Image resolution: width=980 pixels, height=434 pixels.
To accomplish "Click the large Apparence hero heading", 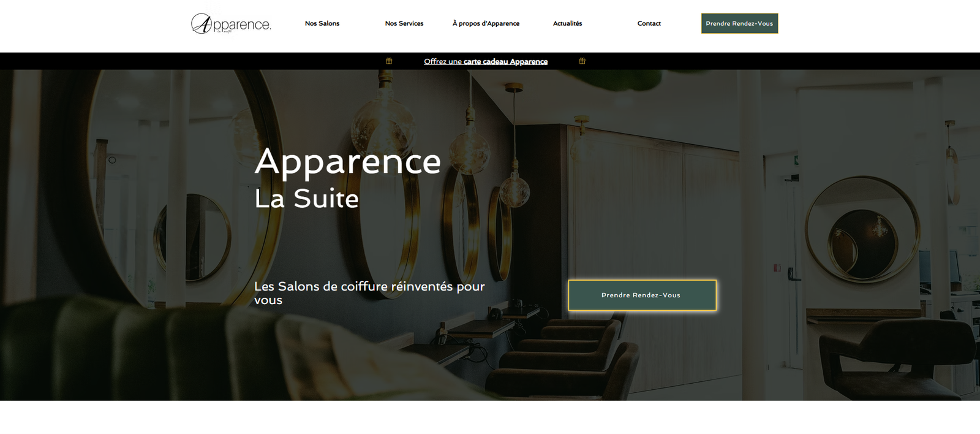I will click(x=348, y=161).
